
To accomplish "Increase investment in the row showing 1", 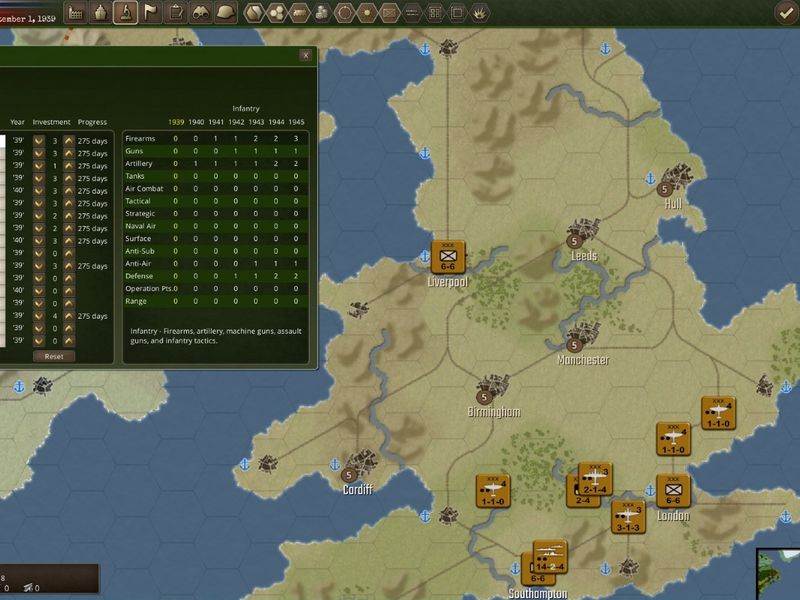I will 69,166.
